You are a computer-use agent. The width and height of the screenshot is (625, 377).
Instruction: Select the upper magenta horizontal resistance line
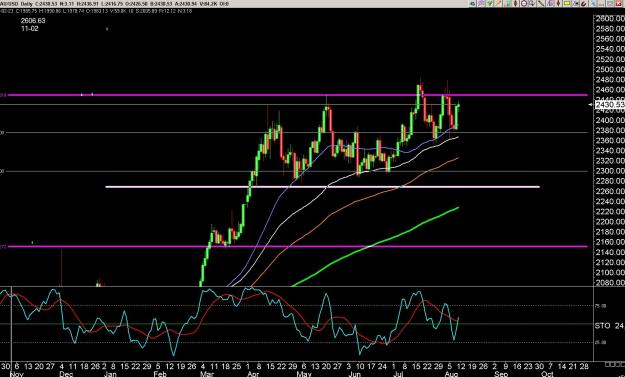[x=297, y=95]
